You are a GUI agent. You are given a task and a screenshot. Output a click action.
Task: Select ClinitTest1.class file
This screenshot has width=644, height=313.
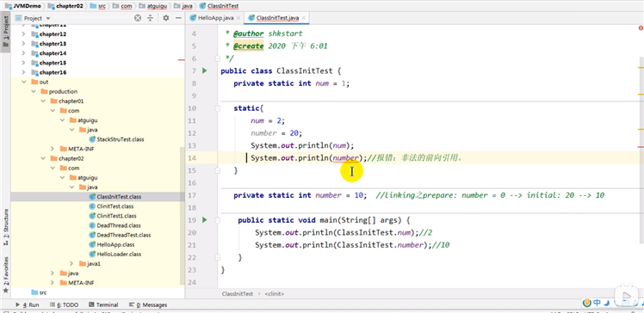[x=113, y=216]
